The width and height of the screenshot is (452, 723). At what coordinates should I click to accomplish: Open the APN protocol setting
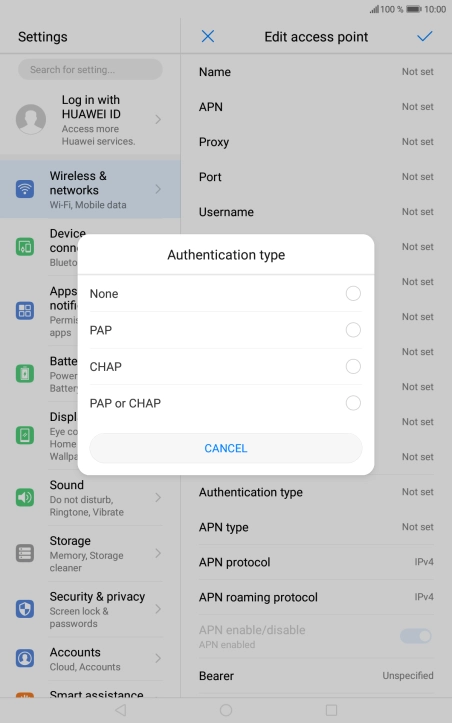point(316,562)
